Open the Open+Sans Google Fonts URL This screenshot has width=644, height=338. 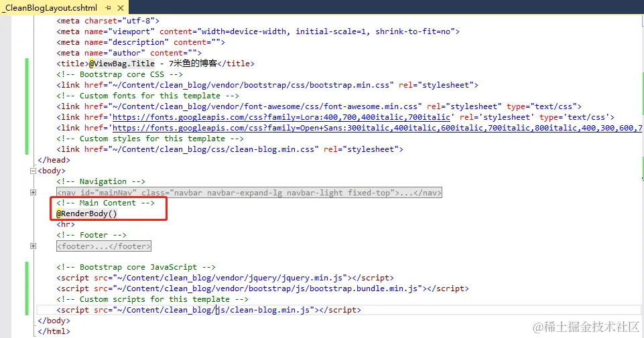[377, 128]
